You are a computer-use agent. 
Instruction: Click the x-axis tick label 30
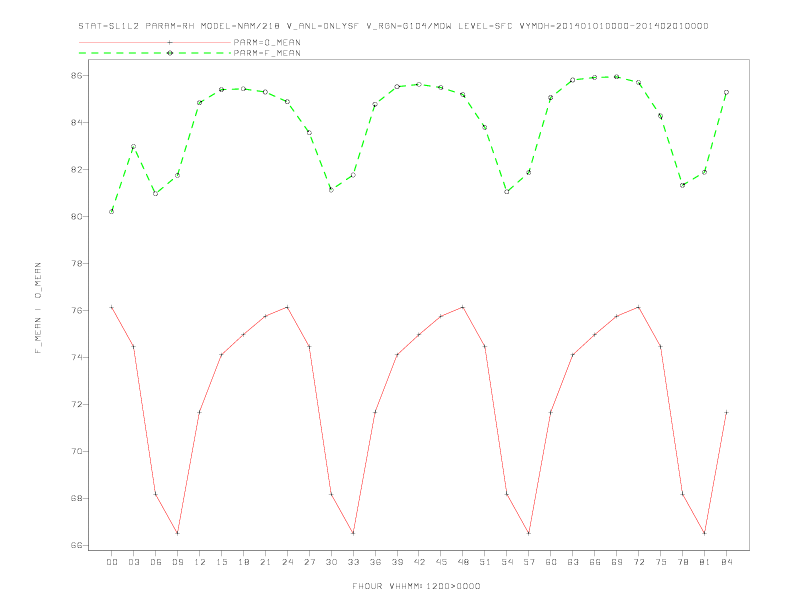[x=331, y=562]
